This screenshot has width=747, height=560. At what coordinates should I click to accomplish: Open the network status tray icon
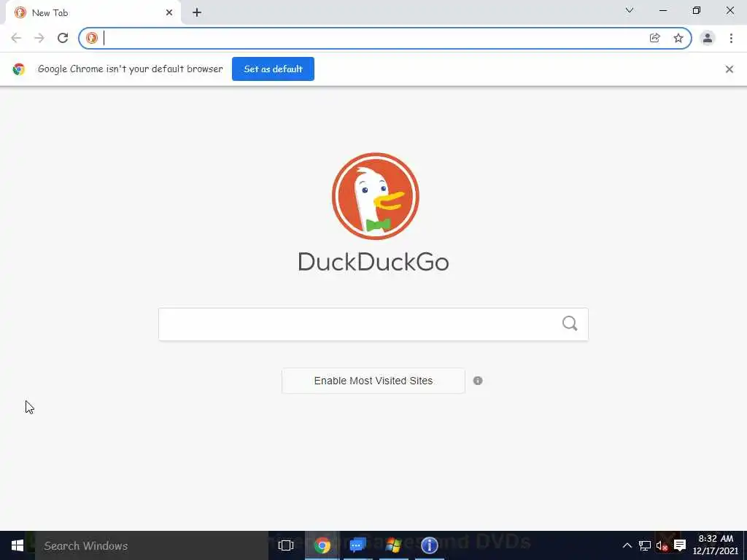point(645,545)
